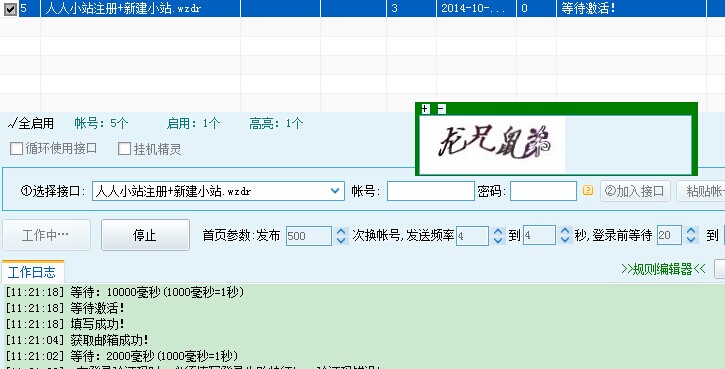Click the 停止 button
This screenshot has height=369, width=725.
(x=145, y=235)
